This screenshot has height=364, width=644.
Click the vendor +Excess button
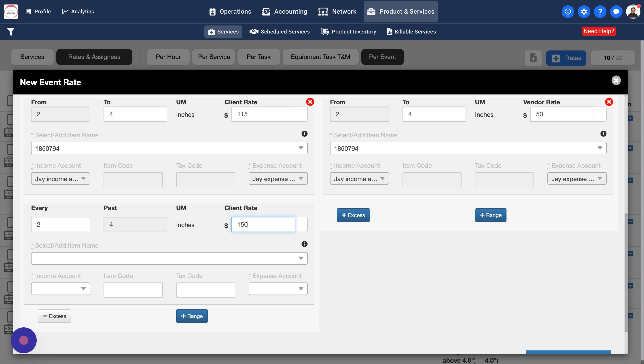(353, 215)
